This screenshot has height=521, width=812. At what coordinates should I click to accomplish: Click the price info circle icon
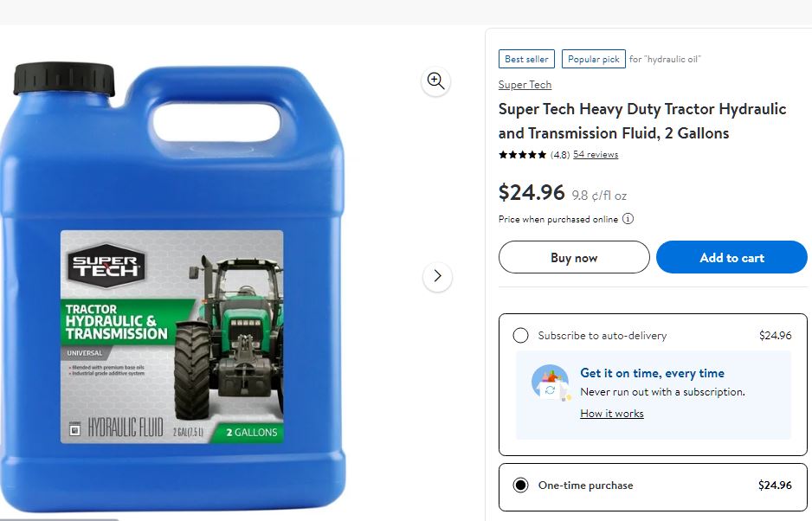pyautogui.click(x=628, y=219)
